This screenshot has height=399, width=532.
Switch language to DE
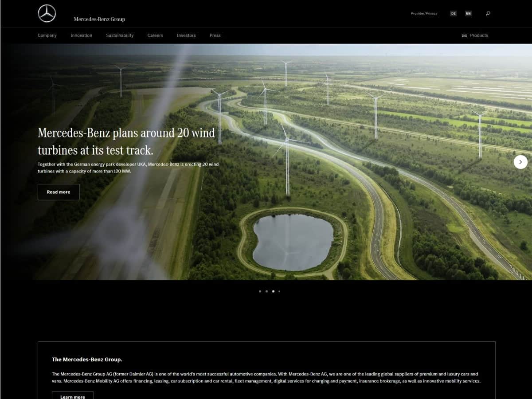453,13
